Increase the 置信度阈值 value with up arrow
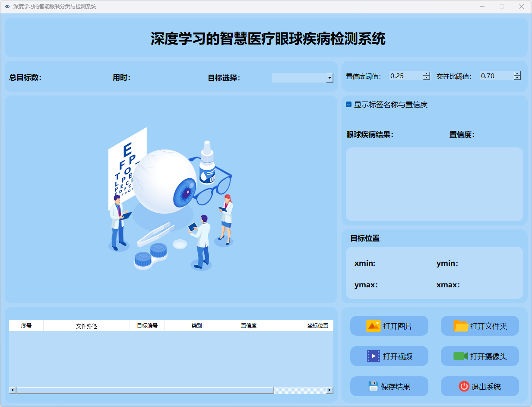The image size is (532, 407). click(x=427, y=73)
